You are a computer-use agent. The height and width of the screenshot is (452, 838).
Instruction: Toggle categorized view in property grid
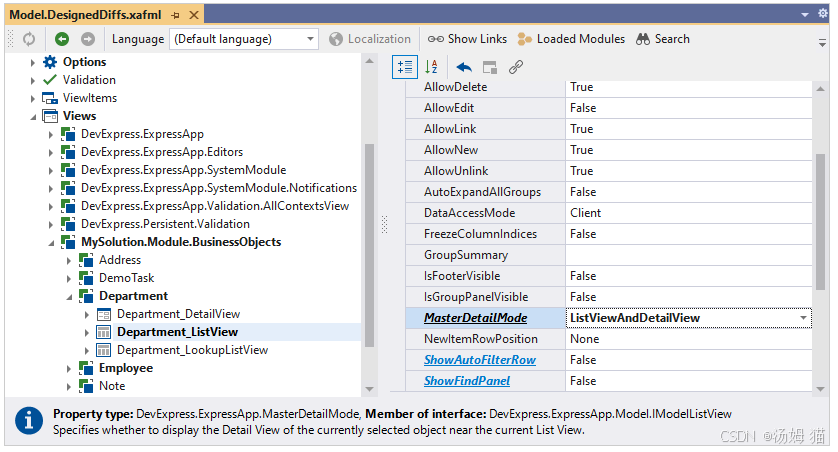point(405,67)
